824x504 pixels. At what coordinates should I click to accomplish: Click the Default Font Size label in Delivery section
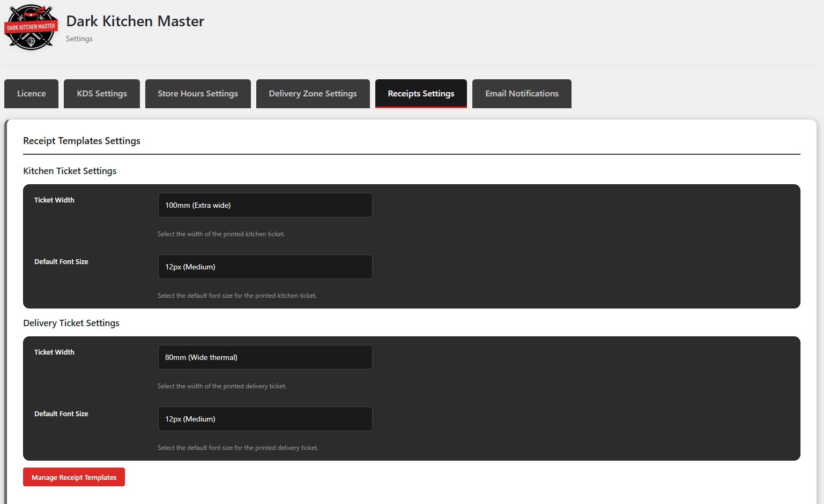coord(61,413)
